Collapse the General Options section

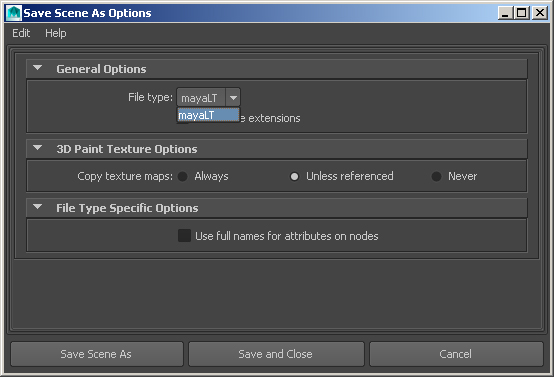point(37,68)
